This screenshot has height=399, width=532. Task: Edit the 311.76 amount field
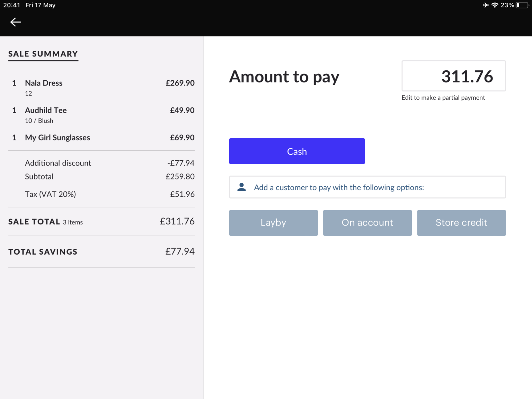tap(454, 76)
